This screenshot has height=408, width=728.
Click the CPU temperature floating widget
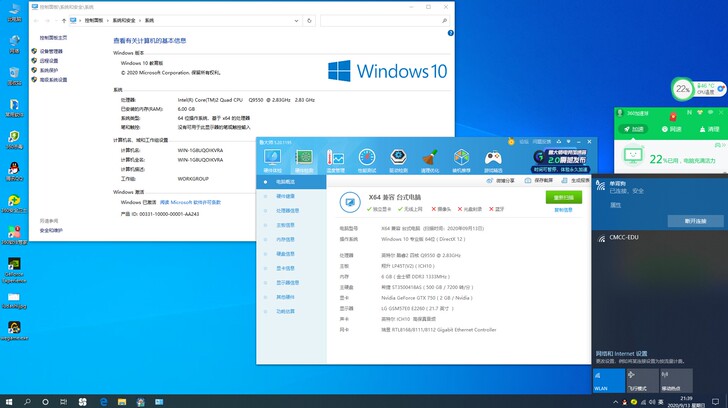pos(710,89)
